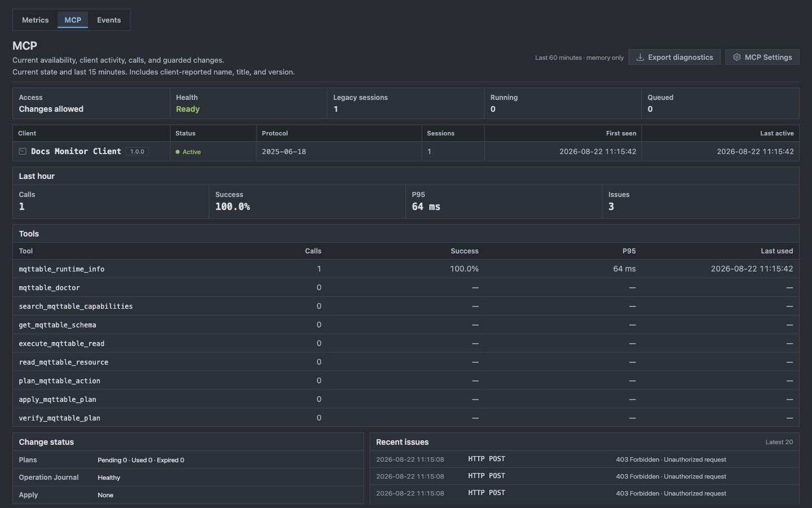Click the Tools section heading
Viewport: 812px width, 508px height.
pos(29,234)
